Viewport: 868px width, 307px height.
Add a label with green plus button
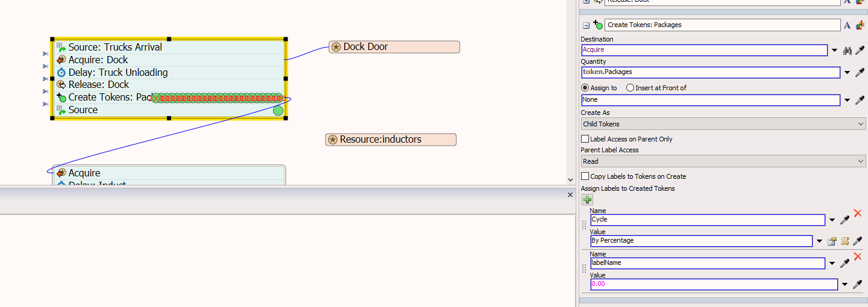[x=587, y=200]
